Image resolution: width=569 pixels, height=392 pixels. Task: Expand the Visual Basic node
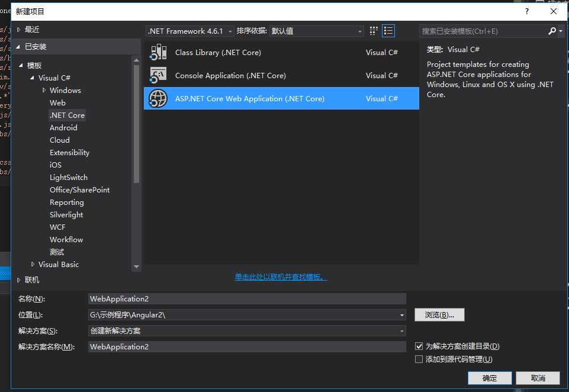click(33, 264)
